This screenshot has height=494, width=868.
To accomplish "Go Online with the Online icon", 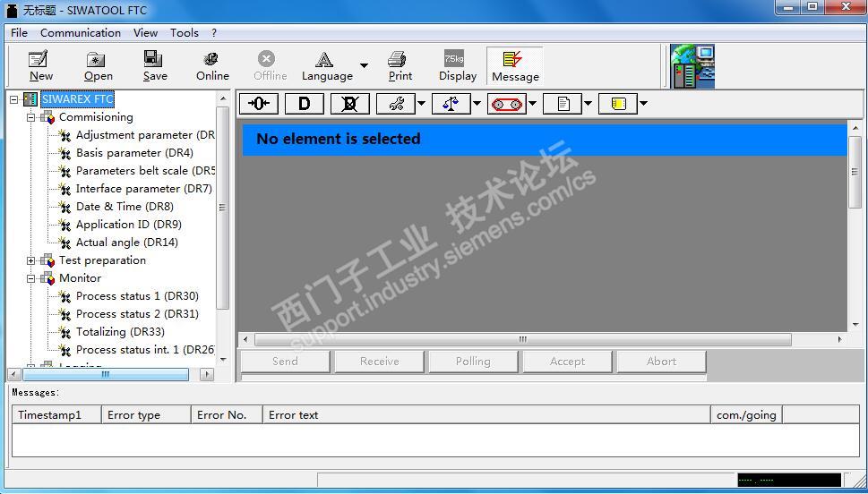I will [x=212, y=66].
